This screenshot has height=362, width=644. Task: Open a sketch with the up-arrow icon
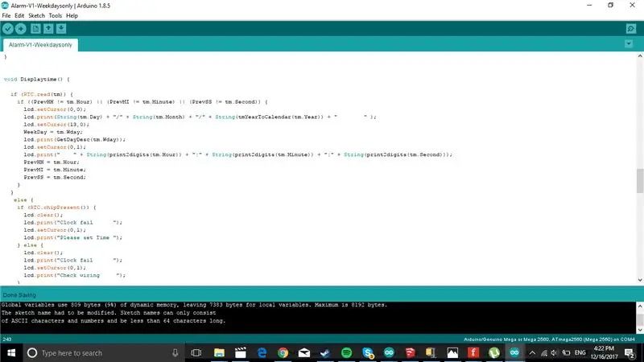pyautogui.click(x=48, y=29)
